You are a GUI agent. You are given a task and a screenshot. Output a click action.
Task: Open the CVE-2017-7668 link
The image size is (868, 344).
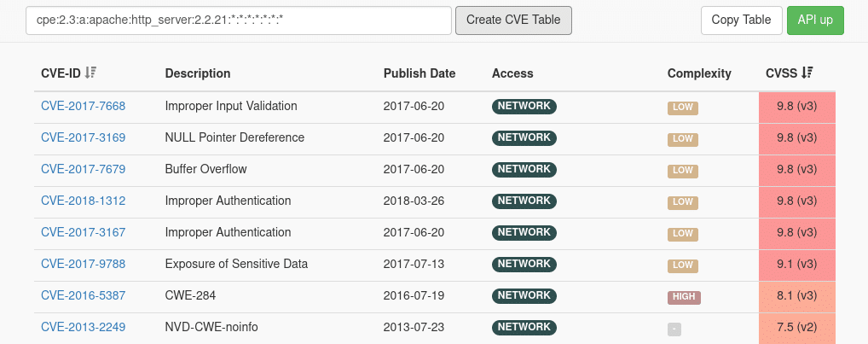pos(83,106)
